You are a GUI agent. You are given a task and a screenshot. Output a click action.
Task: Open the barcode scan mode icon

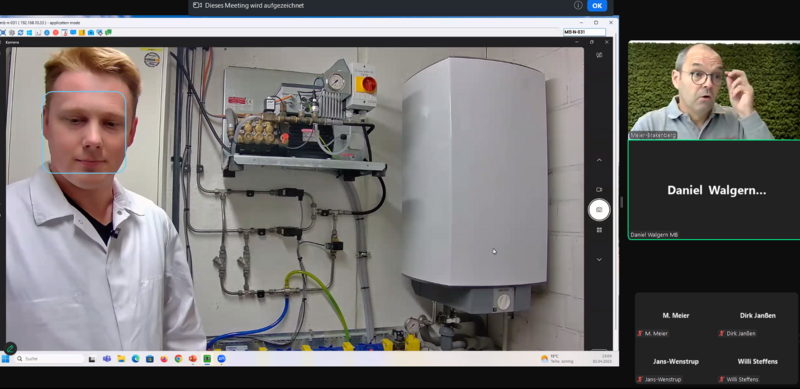(x=599, y=230)
